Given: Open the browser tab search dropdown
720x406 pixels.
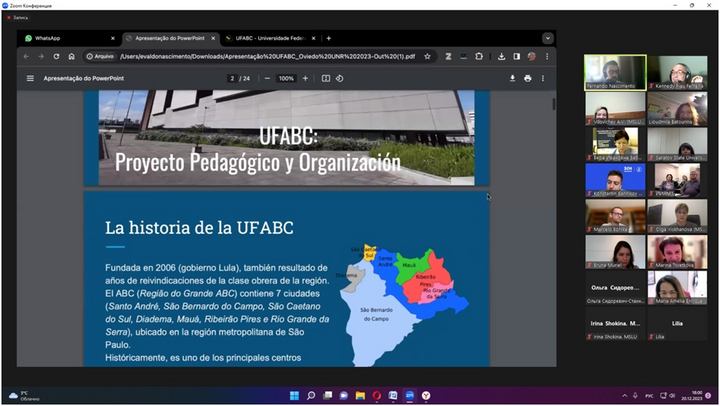Looking at the screenshot, I should [x=546, y=38].
